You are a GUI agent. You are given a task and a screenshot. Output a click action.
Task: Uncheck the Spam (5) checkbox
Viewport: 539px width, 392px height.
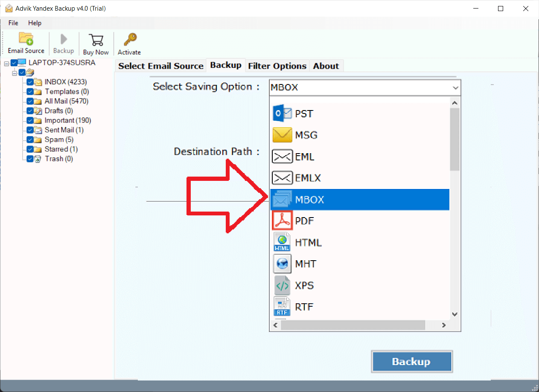coord(30,139)
